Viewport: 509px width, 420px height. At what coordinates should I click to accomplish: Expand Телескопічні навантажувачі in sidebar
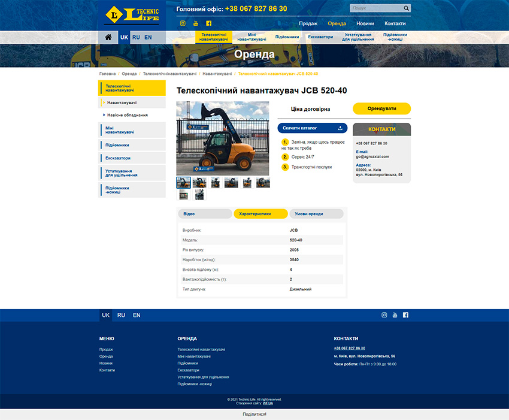132,88
